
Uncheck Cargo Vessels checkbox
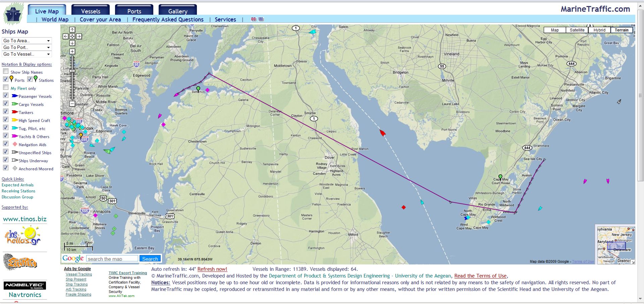[x=6, y=104]
